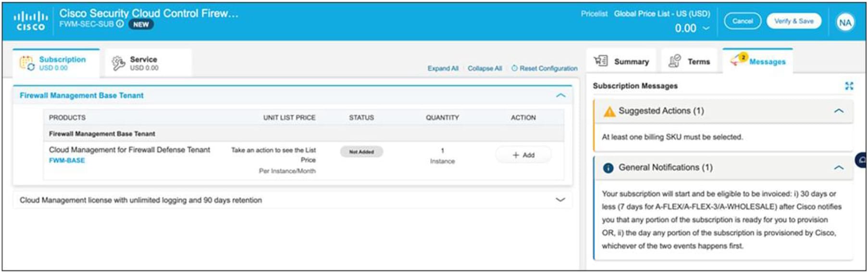The image size is (868, 273).
Task: Click the Cancel button
Action: [x=743, y=21]
